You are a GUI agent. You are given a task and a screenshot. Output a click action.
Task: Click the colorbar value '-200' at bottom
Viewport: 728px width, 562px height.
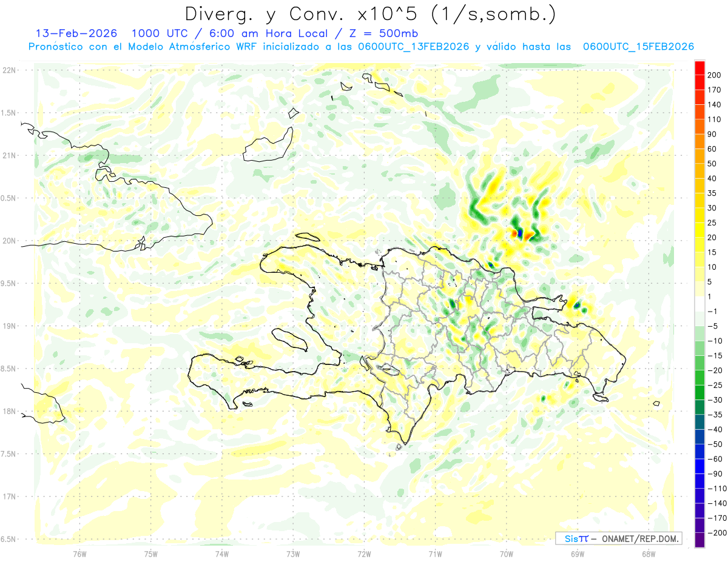pyautogui.click(x=716, y=534)
